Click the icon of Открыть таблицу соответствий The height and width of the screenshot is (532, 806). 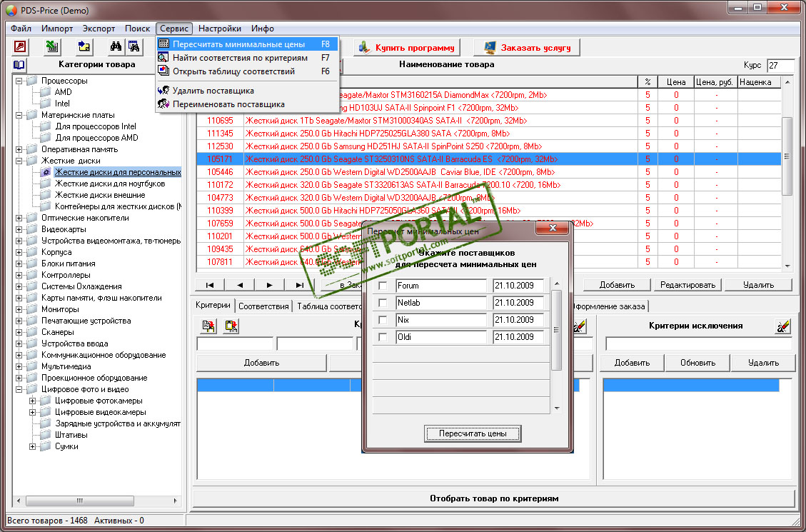[163, 71]
